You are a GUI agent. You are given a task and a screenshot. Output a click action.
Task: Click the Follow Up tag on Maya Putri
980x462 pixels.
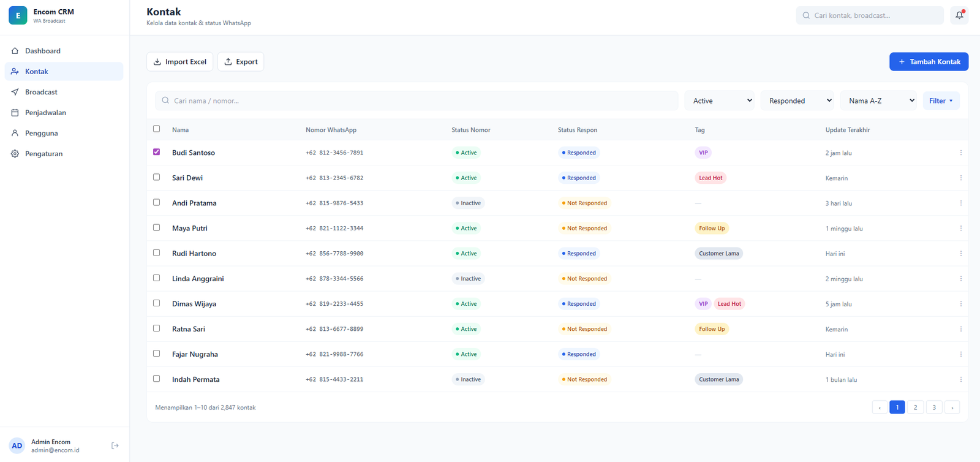[x=712, y=228]
